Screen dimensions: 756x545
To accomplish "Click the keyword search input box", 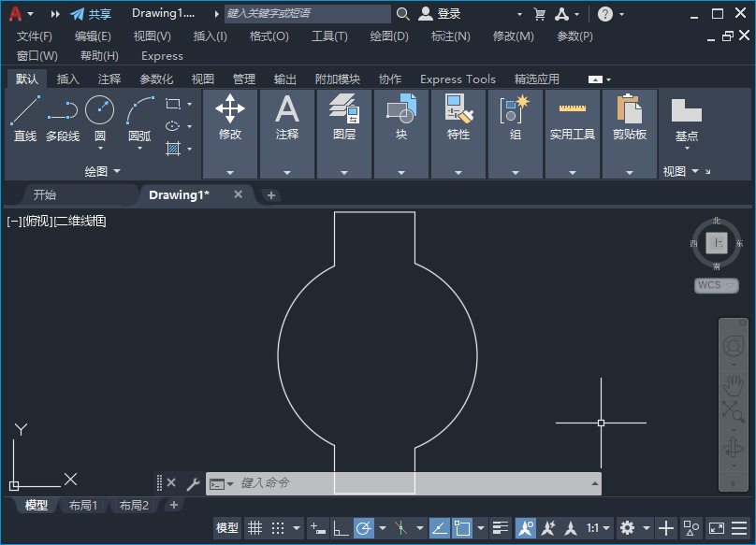I will tap(308, 13).
